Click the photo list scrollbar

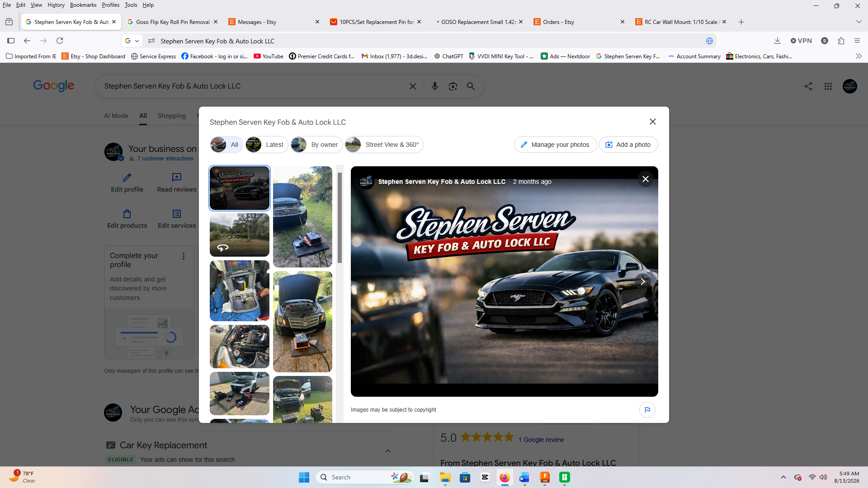(x=340, y=217)
